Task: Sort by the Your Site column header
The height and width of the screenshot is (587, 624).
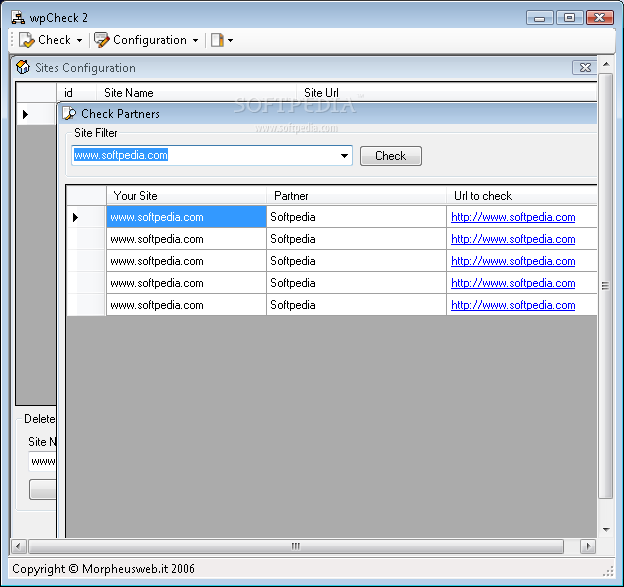Action: point(186,195)
